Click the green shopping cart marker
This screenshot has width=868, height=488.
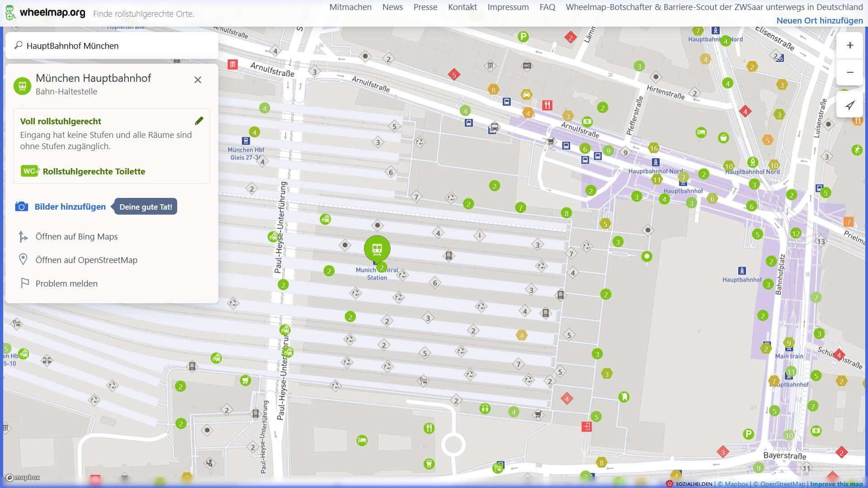click(x=245, y=380)
